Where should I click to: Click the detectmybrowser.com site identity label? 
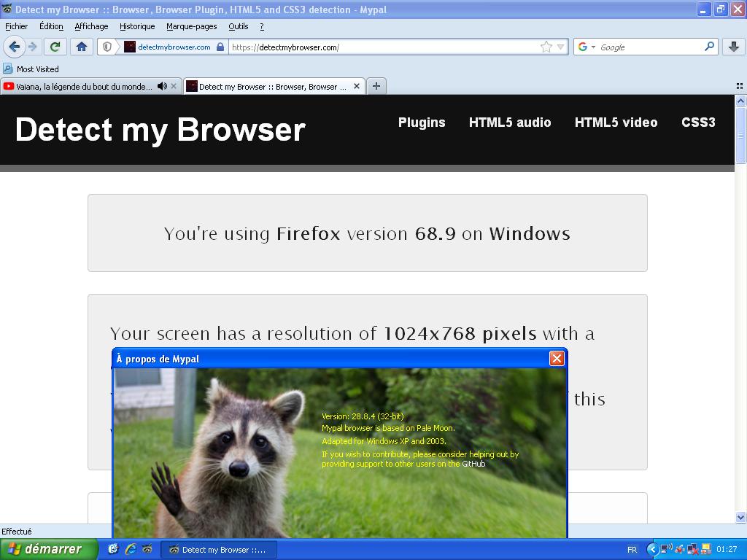[174, 47]
